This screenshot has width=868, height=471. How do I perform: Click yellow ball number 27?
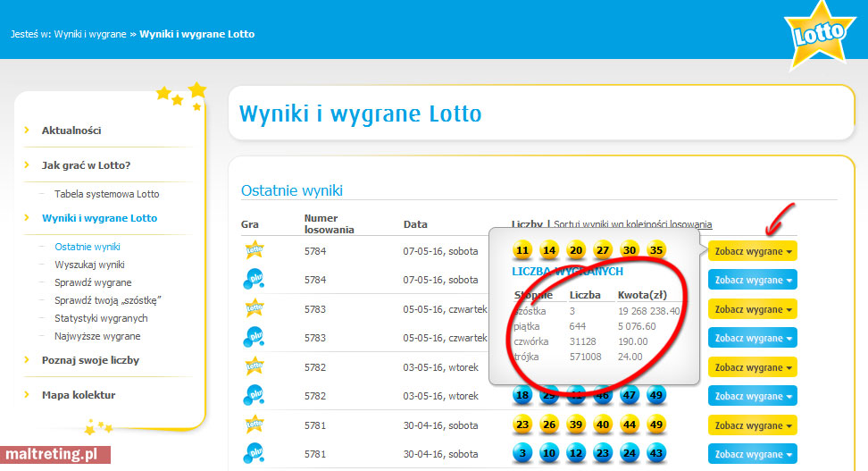(x=602, y=250)
